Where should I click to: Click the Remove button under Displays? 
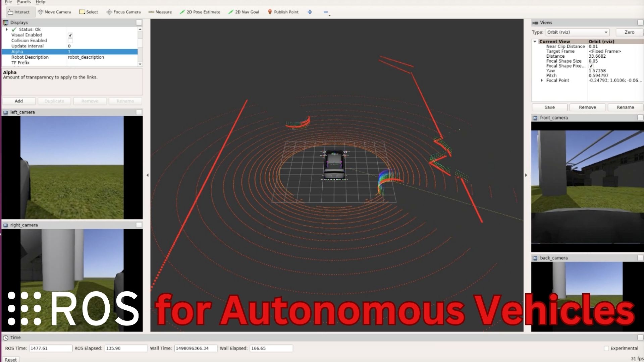(90, 101)
